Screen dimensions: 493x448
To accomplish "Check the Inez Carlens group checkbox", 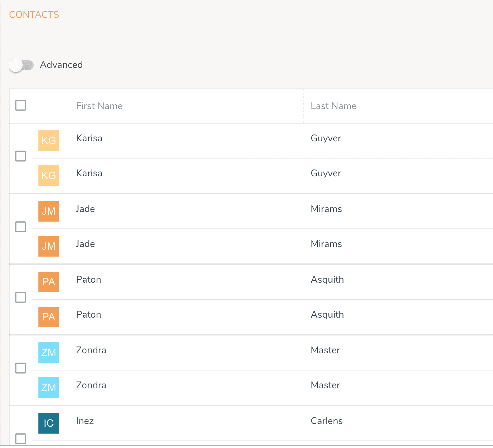I will click(21, 439).
